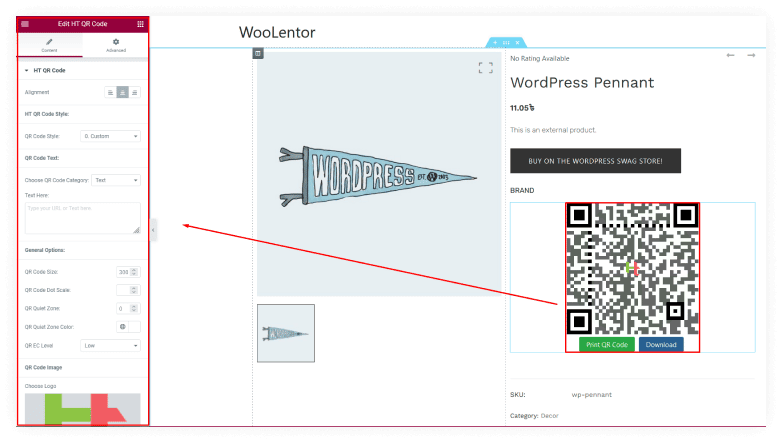Click the WooLentor site title
The height and width of the screenshot is (443, 782).
pos(277,32)
